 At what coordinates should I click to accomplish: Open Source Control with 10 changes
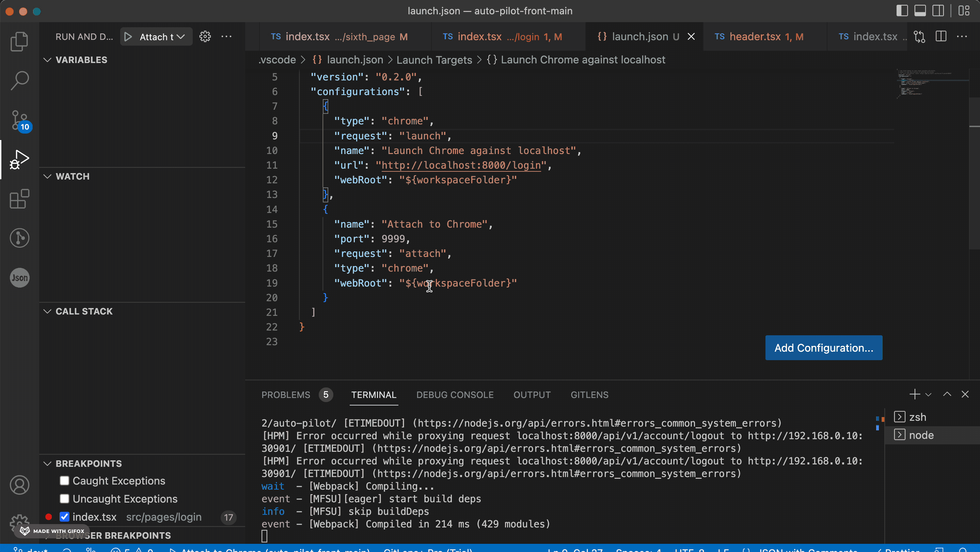[x=19, y=120]
